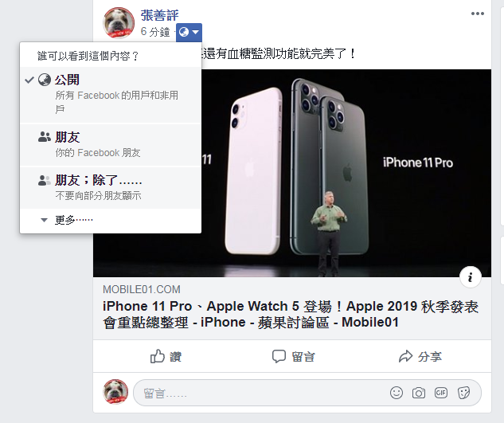Open the three-dot post options menu

(x=477, y=14)
